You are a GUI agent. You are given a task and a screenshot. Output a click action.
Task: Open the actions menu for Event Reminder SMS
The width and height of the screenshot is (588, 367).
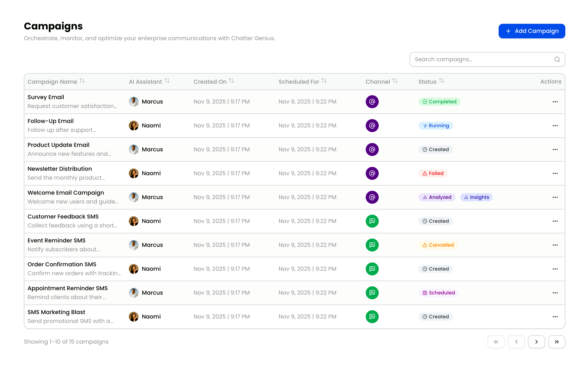[555, 245]
